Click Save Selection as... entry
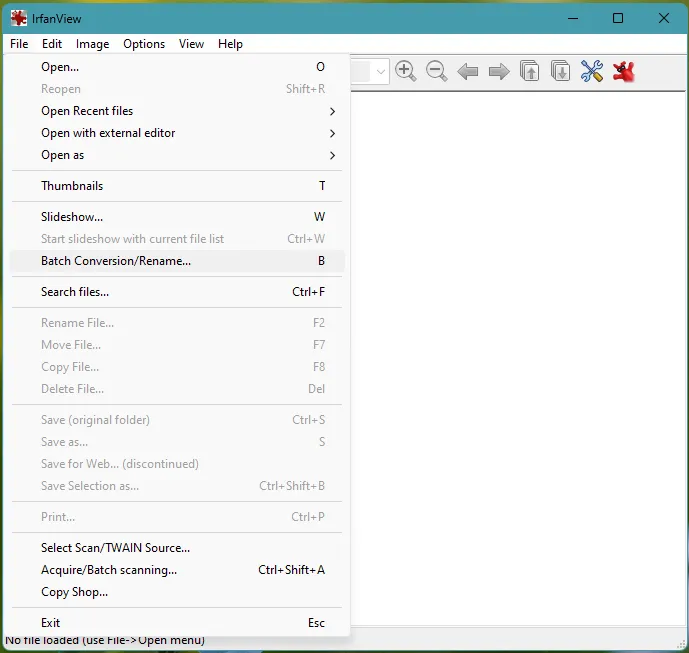689x653 pixels. point(177,486)
